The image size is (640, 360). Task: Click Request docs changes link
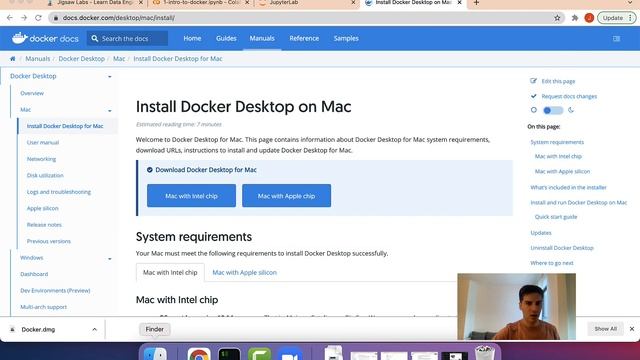coord(569,96)
